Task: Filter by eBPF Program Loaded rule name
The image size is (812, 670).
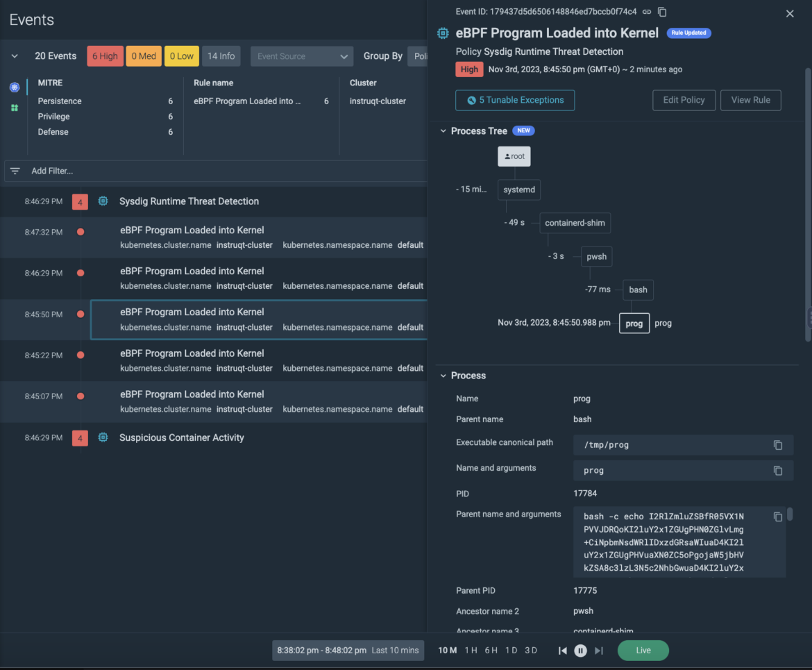Action: (x=261, y=101)
